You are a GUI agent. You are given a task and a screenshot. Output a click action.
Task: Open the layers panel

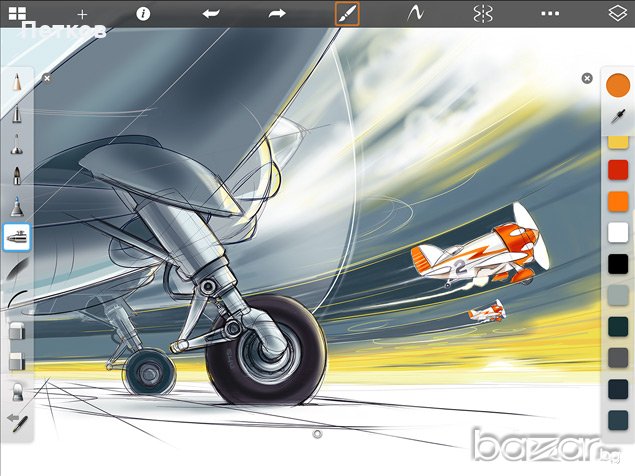click(x=616, y=14)
